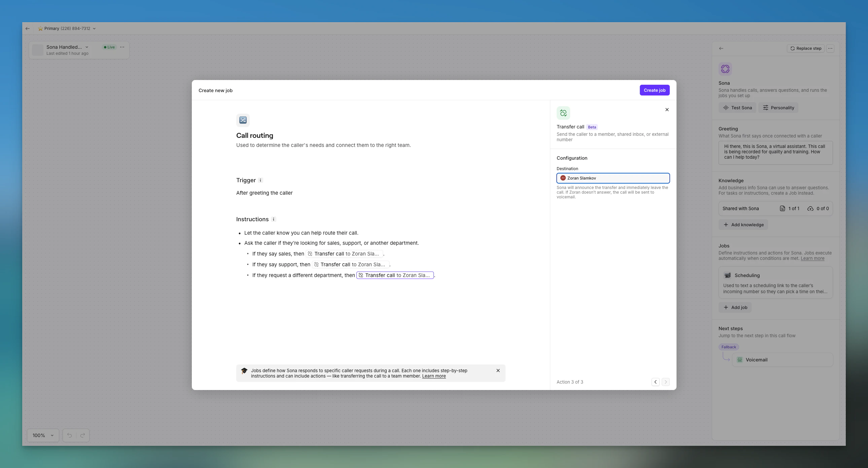This screenshot has width=868, height=468.
Task: Click the back arrow in the top bar
Action: [28, 29]
